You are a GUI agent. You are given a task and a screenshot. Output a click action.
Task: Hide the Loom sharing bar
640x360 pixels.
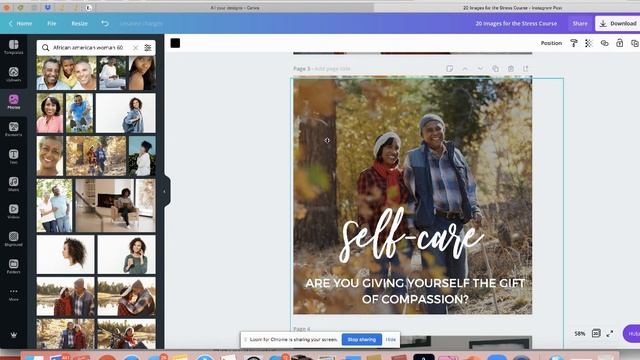click(x=391, y=339)
